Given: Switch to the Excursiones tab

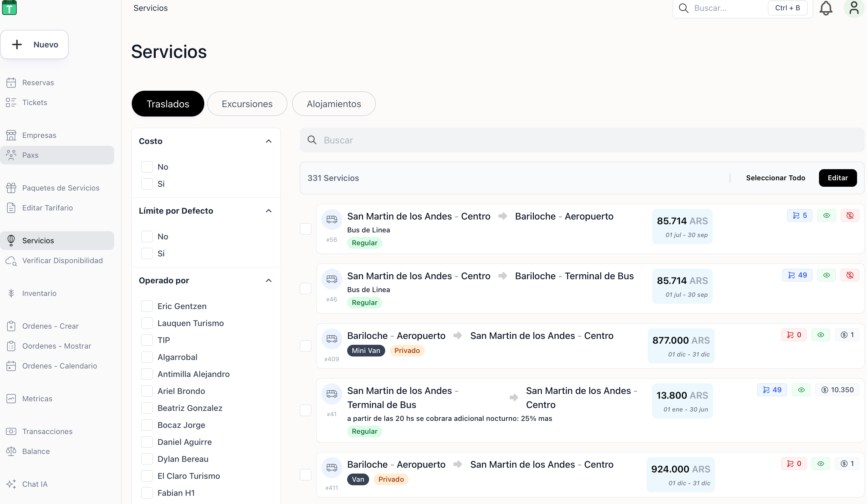Looking at the screenshot, I should click(x=247, y=104).
